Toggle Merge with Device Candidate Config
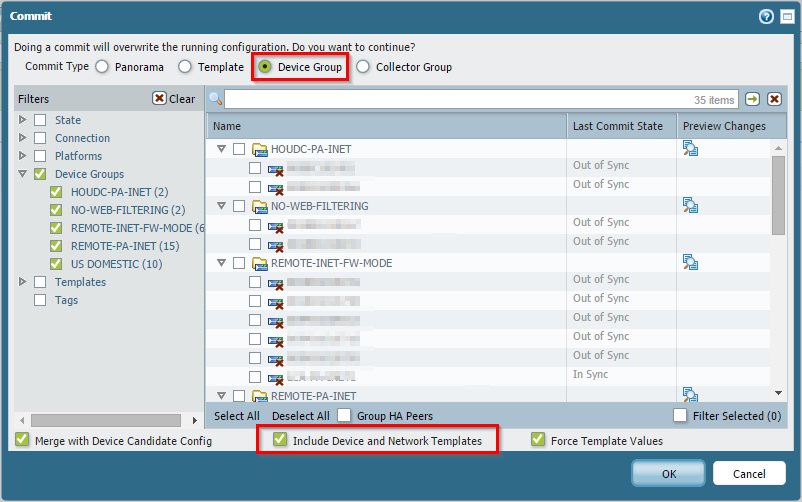The width and height of the screenshot is (802, 502). [22, 439]
